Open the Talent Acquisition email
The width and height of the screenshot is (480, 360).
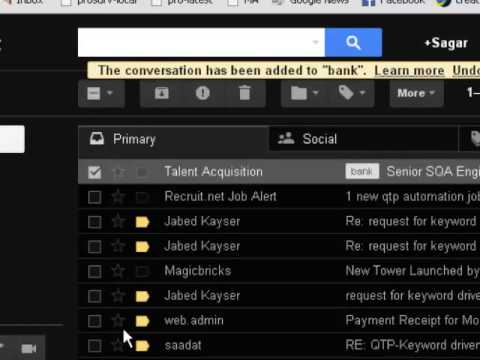[x=279, y=172]
